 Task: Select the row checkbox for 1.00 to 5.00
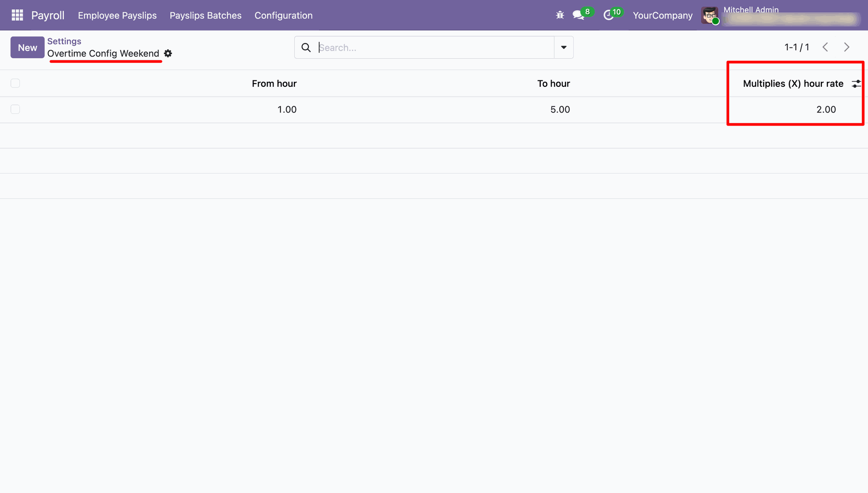pos(15,109)
